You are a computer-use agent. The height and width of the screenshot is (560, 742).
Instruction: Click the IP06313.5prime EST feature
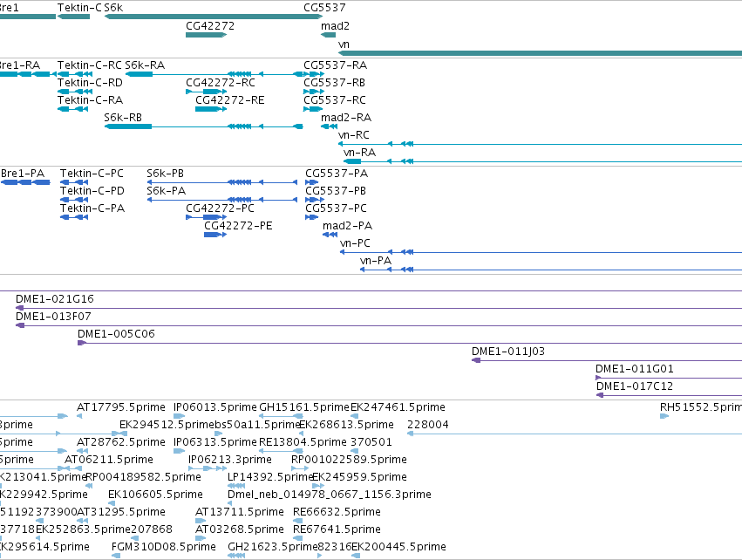[x=180, y=452]
